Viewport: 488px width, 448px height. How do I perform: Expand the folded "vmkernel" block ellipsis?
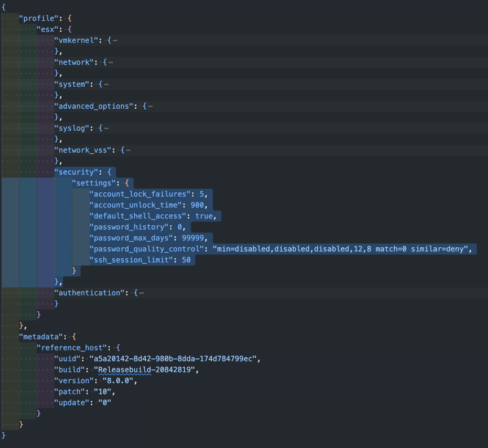coord(115,40)
